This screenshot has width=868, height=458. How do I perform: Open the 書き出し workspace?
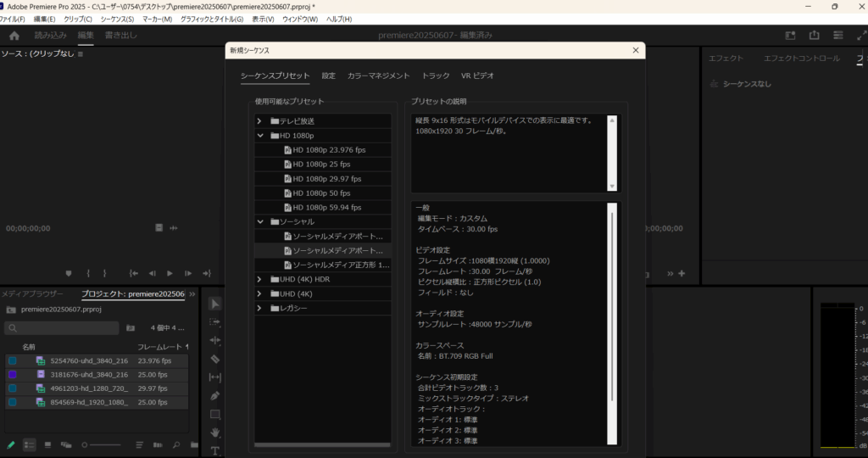tap(120, 36)
